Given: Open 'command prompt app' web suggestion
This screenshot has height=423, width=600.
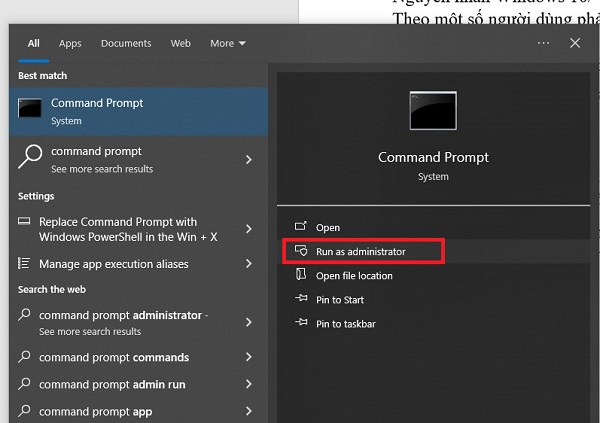Looking at the screenshot, I should [139, 411].
